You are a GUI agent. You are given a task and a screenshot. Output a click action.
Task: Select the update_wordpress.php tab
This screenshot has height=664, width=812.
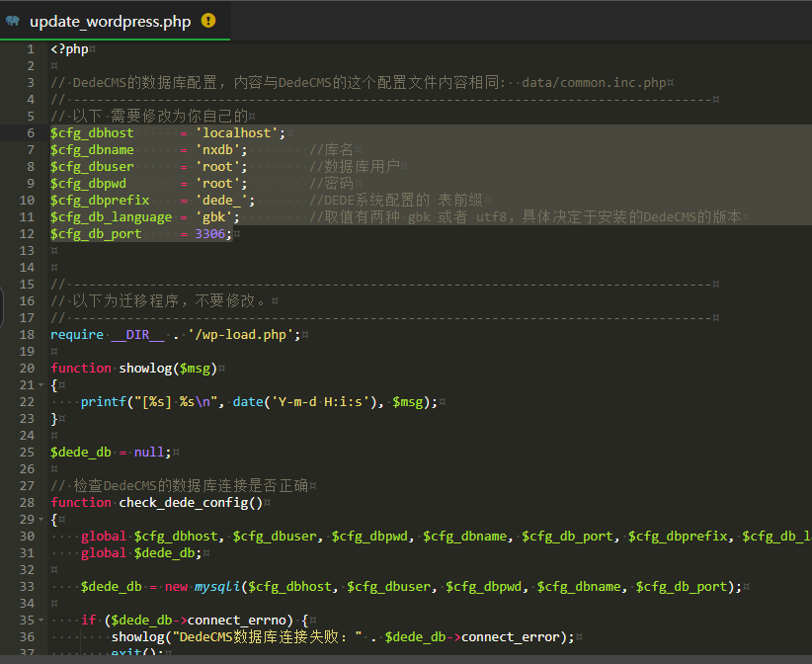tap(110, 21)
